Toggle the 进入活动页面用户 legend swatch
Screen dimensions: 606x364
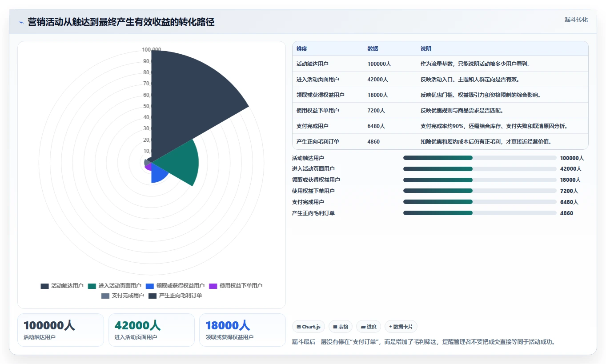point(92,286)
